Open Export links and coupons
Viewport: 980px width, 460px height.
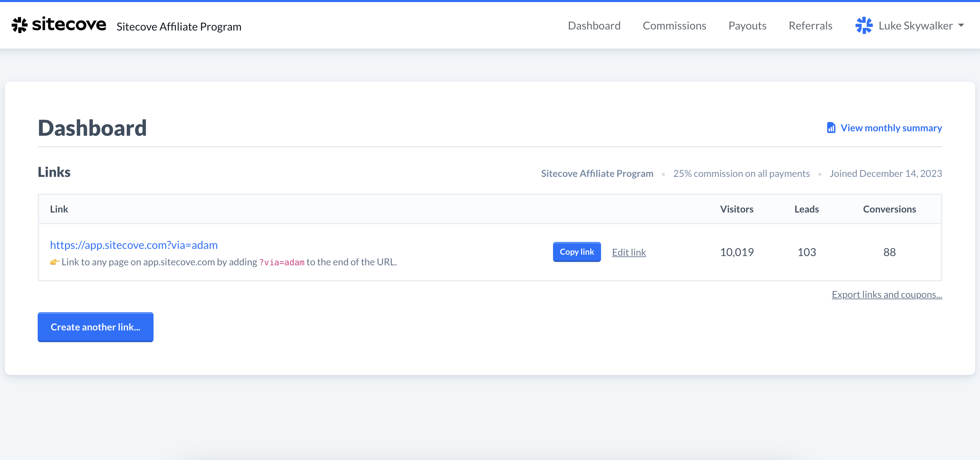click(886, 294)
